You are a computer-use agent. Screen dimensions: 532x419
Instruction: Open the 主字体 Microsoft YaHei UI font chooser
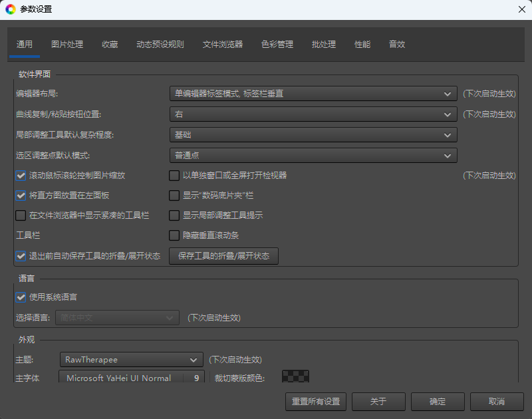[132, 377]
